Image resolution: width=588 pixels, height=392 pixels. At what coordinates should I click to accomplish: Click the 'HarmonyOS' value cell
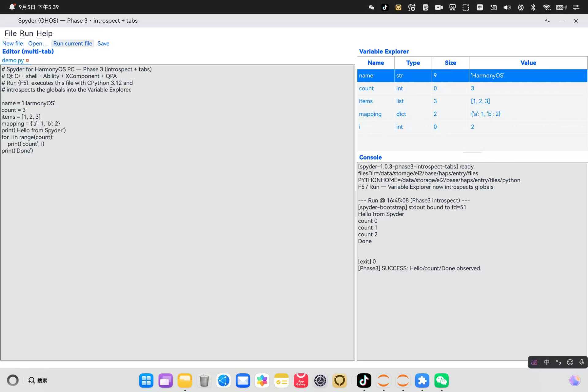528,76
